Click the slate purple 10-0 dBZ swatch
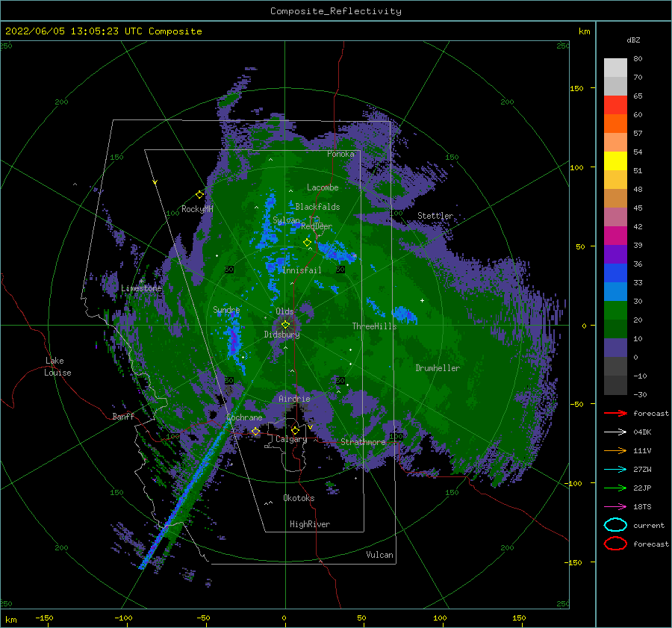672x628 pixels. [x=615, y=348]
